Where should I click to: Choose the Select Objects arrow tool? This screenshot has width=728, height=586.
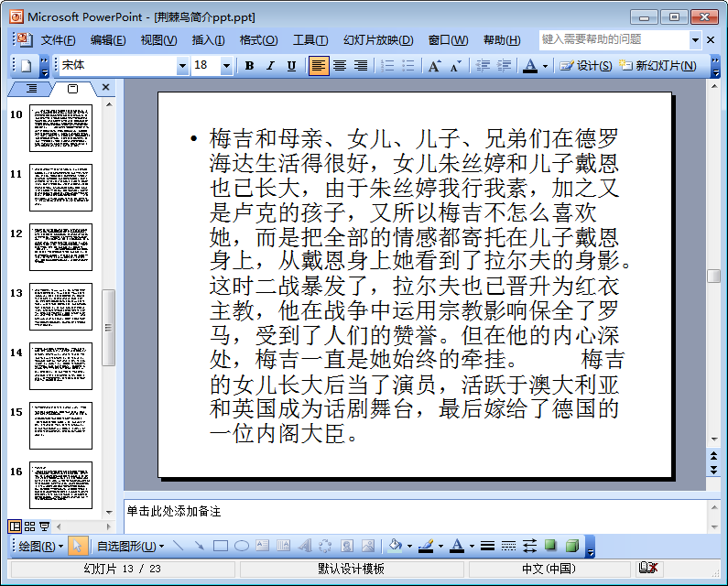78,546
